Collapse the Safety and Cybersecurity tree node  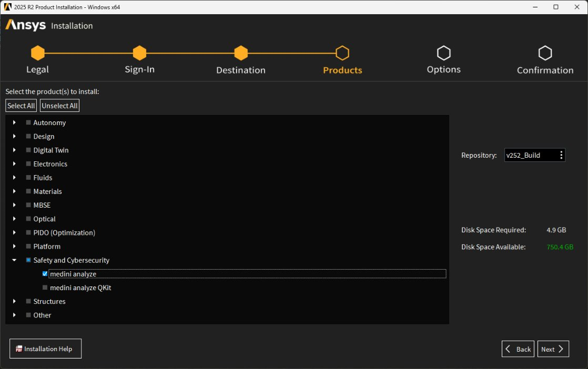point(15,260)
